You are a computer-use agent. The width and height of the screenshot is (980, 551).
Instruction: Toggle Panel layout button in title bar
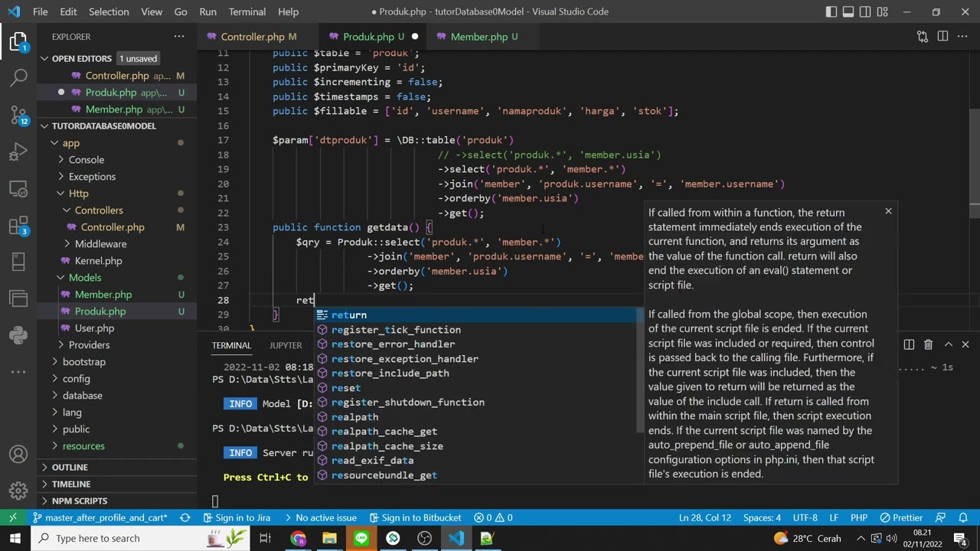(x=848, y=11)
